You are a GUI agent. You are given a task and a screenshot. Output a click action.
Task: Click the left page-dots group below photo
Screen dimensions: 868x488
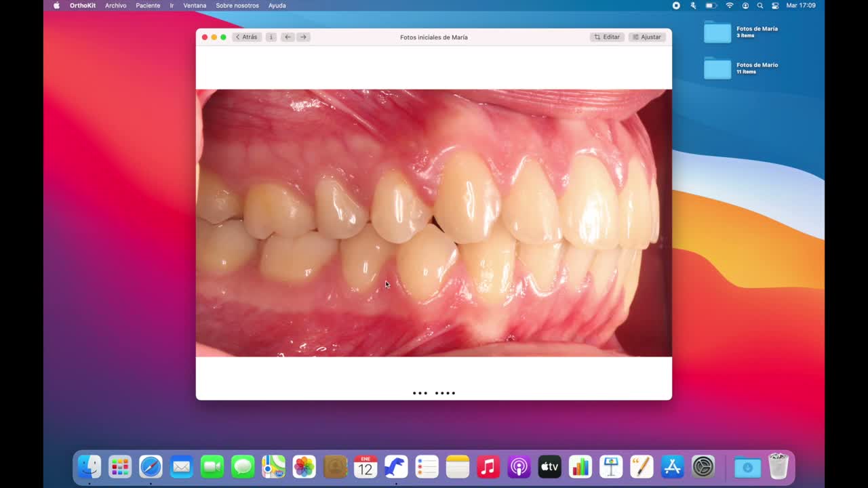click(x=420, y=393)
